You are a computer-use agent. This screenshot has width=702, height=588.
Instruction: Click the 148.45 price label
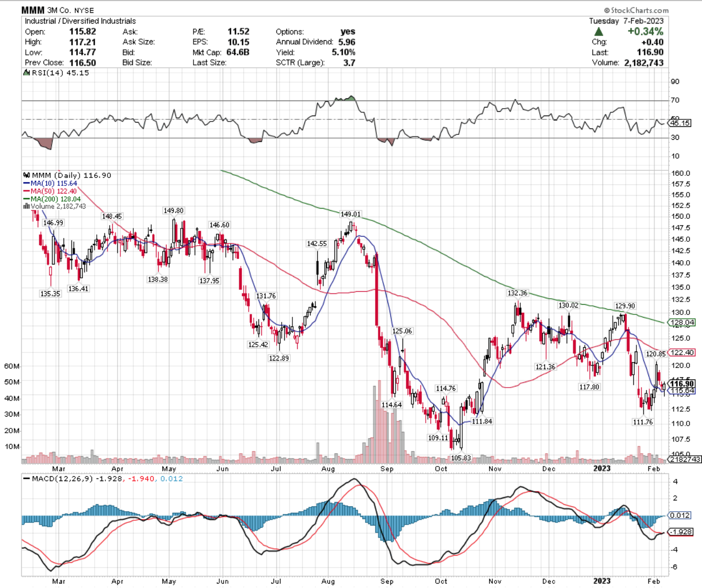112,216
